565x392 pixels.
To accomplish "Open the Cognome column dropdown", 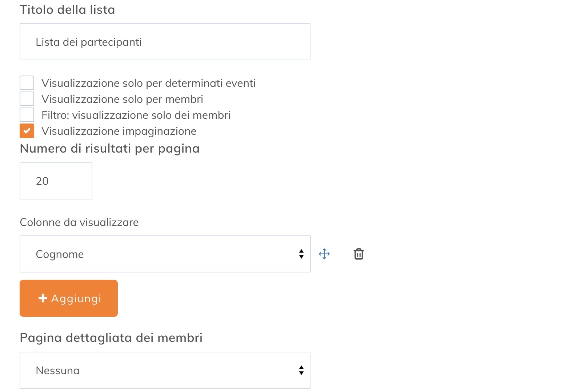I will [x=165, y=254].
